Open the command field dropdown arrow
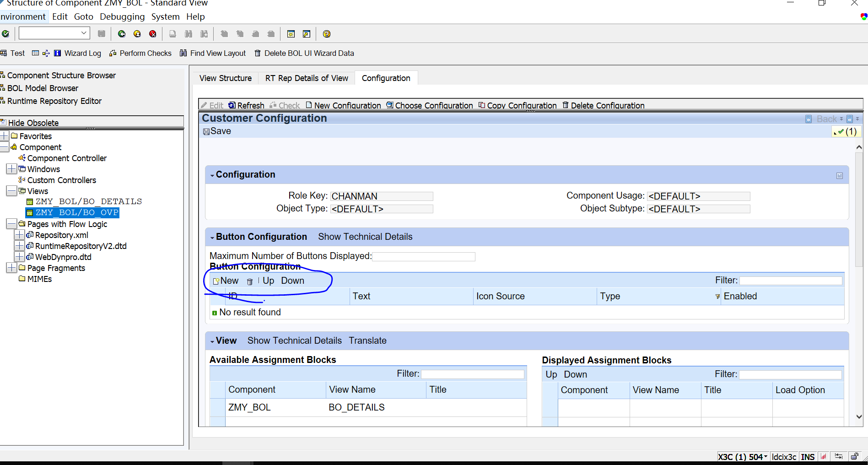 pos(84,33)
